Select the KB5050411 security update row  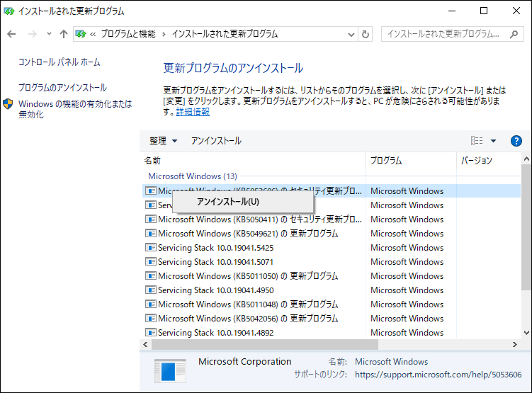point(331,220)
